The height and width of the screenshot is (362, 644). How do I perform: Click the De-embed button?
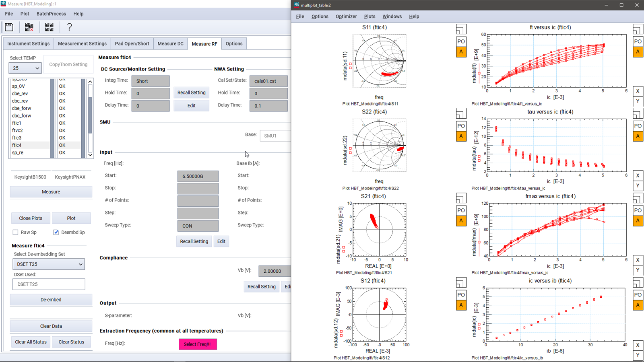(51, 300)
